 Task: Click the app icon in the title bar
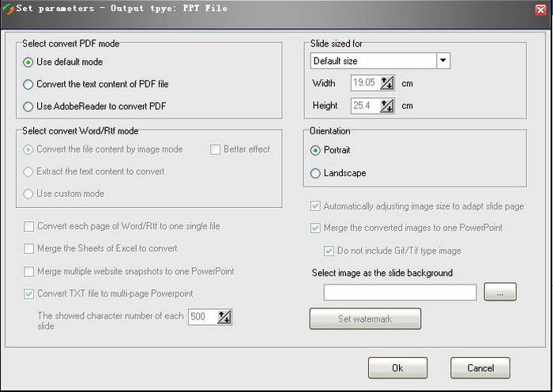(8, 8)
